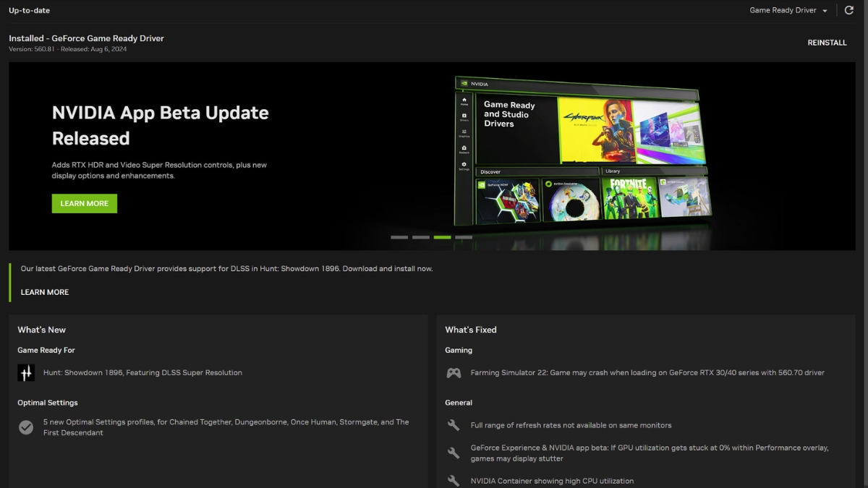Click the 5 new Optimal Settings profiles text

tap(226, 427)
